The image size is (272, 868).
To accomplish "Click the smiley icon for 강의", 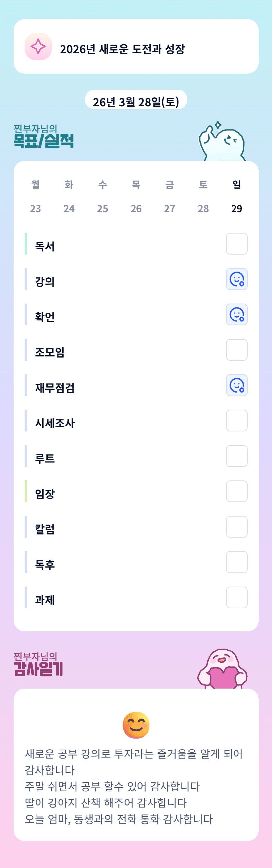I will click(237, 279).
